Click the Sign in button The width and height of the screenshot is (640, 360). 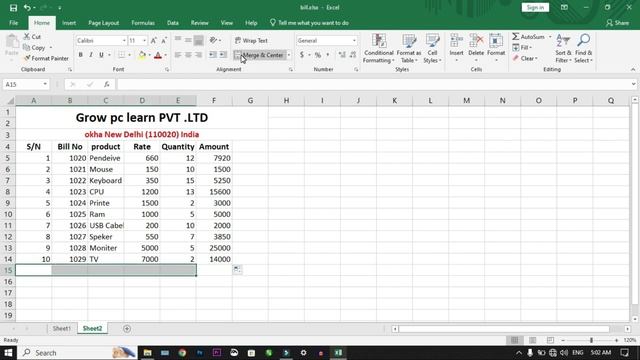[535, 8]
